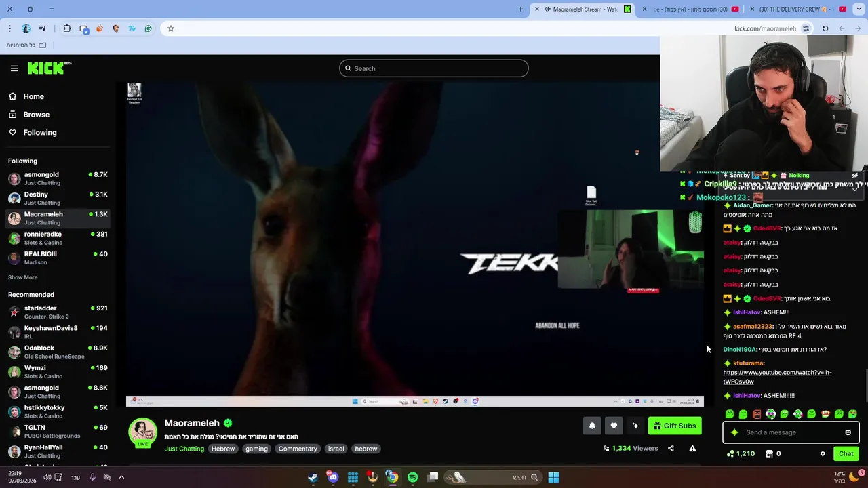
Task: Open Browse in Kick sidebar
Action: pos(29,115)
